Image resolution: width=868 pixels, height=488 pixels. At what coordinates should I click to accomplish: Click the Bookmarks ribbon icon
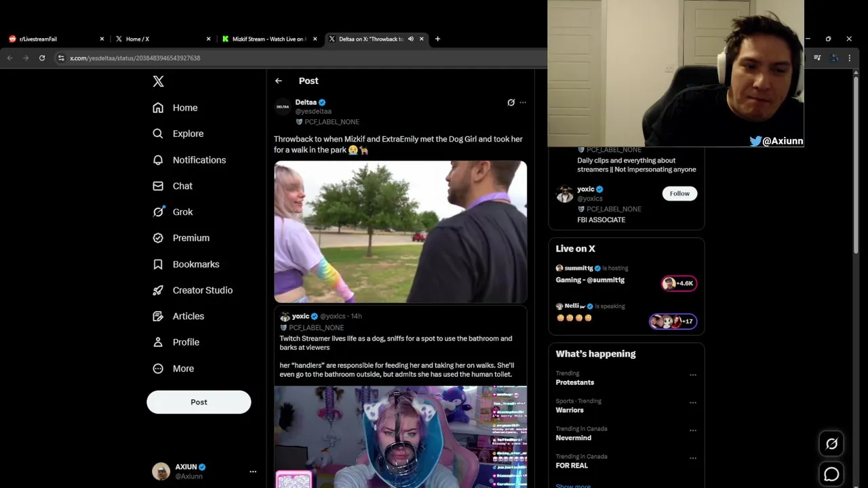[158, 264]
